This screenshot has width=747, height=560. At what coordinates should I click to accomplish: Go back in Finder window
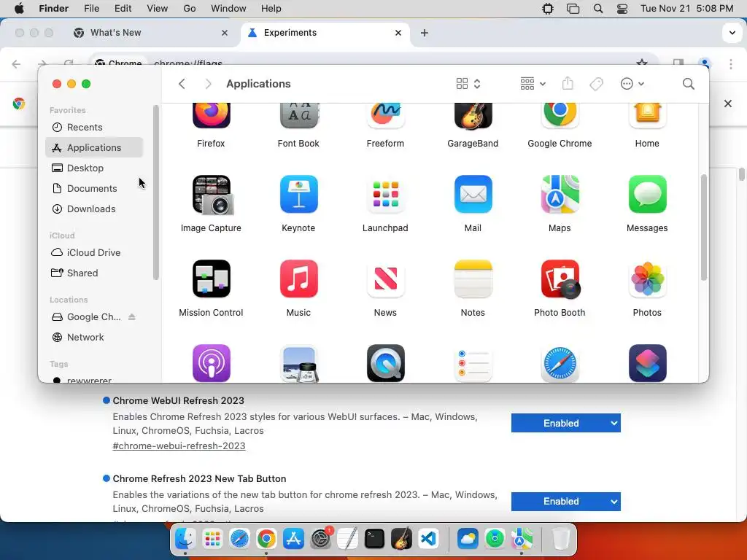pyautogui.click(x=182, y=84)
